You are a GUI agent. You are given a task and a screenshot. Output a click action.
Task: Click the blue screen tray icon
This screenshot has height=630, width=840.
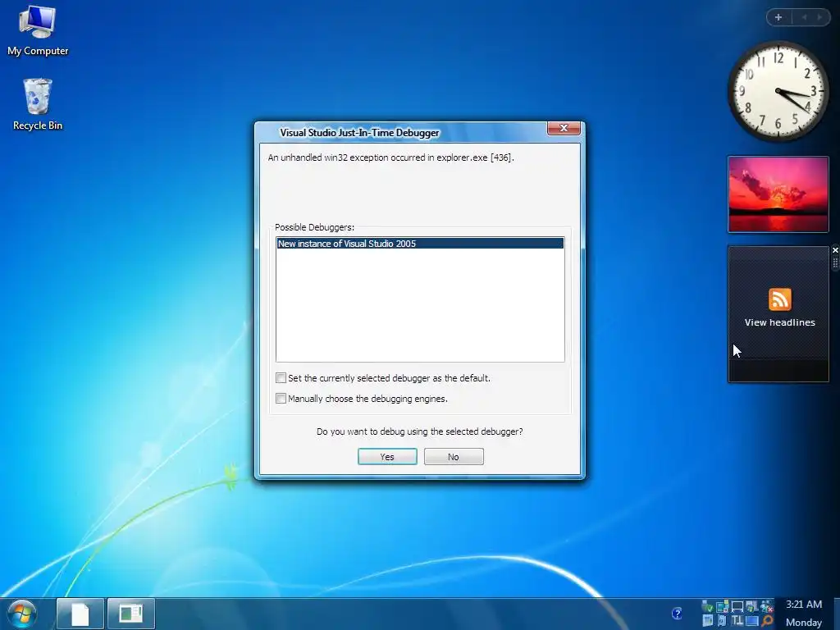[x=752, y=621]
